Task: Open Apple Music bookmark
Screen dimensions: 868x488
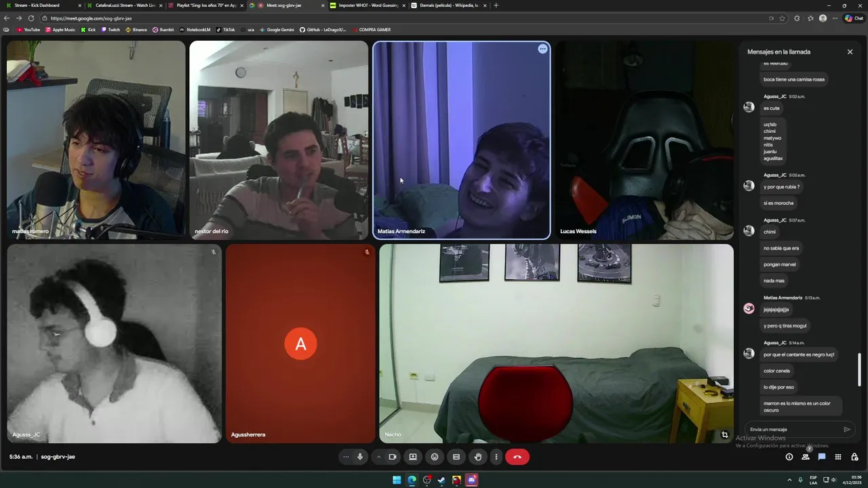Action: [x=60, y=30]
